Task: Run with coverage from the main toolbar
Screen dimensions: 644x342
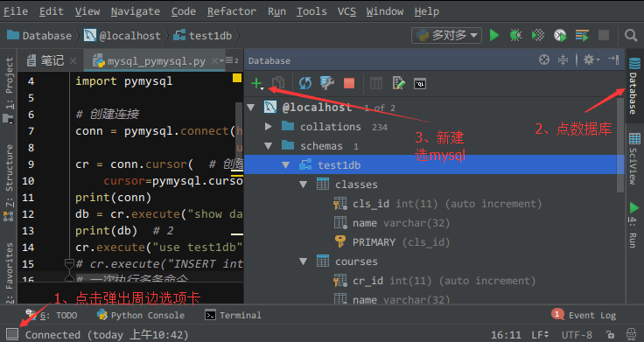Action: (538, 35)
